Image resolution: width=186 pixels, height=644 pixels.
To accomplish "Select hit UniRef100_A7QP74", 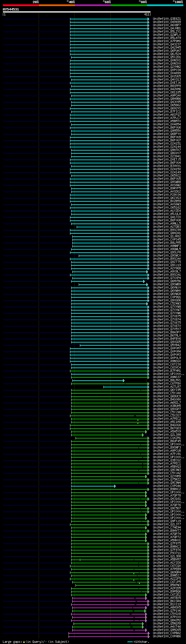I will tap(167, 534).
